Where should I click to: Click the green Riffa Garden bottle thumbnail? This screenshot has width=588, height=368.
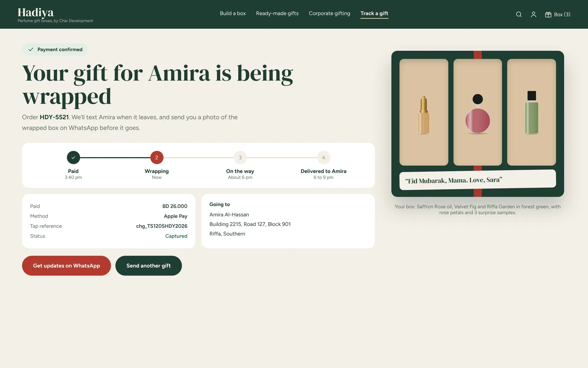coord(531,112)
